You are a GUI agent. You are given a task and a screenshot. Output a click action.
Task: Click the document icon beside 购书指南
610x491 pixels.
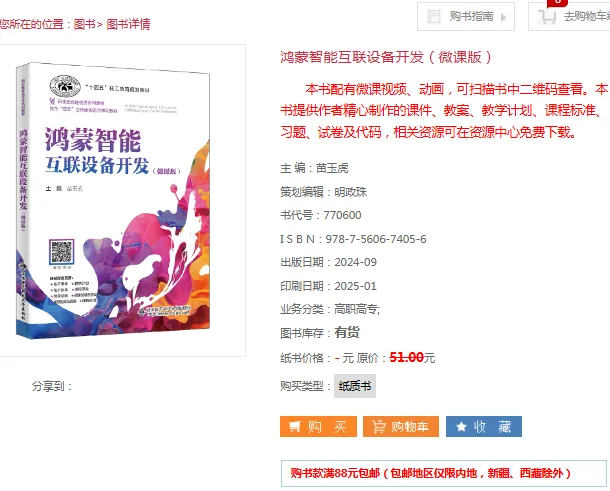[433, 17]
